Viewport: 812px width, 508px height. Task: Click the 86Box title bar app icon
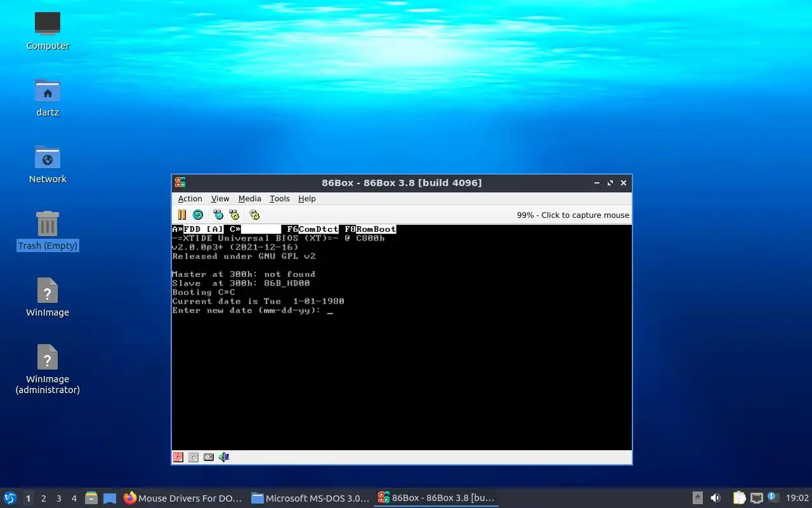coord(180,183)
